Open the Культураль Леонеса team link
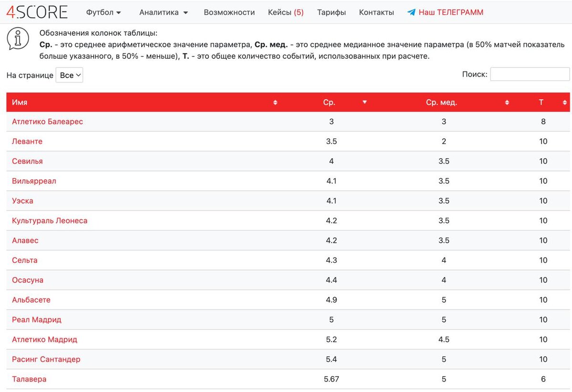572x392 pixels. (50, 221)
